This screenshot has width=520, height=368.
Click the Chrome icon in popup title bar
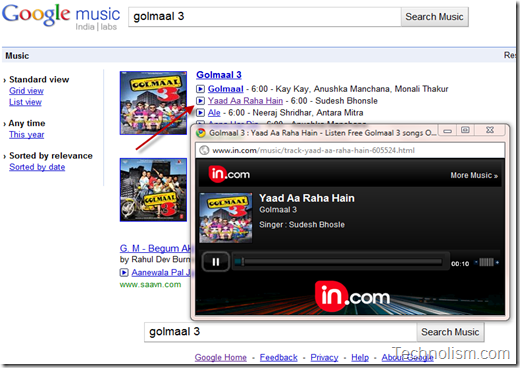click(x=201, y=133)
